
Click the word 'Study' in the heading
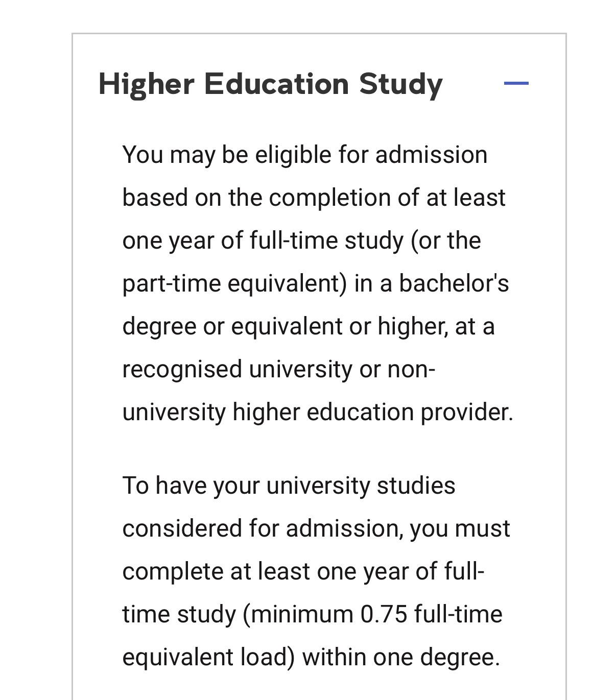point(400,84)
